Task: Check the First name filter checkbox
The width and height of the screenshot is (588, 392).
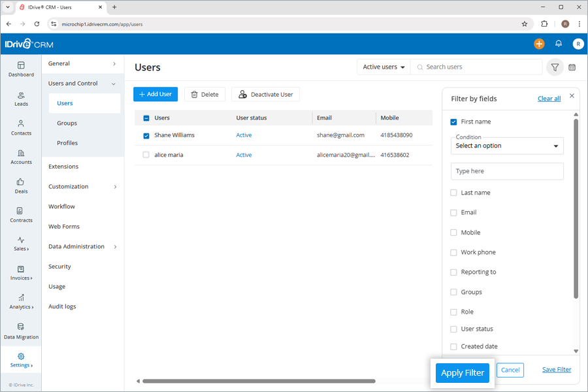Action: click(453, 122)
